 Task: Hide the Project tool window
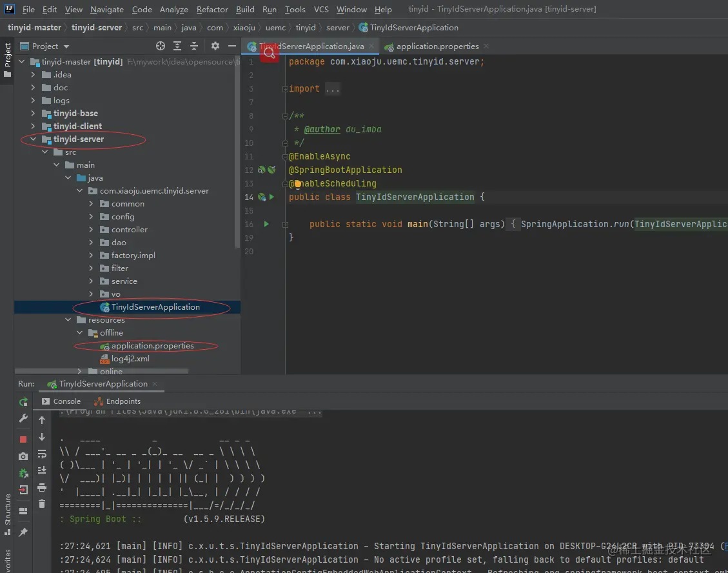point(232,46)
